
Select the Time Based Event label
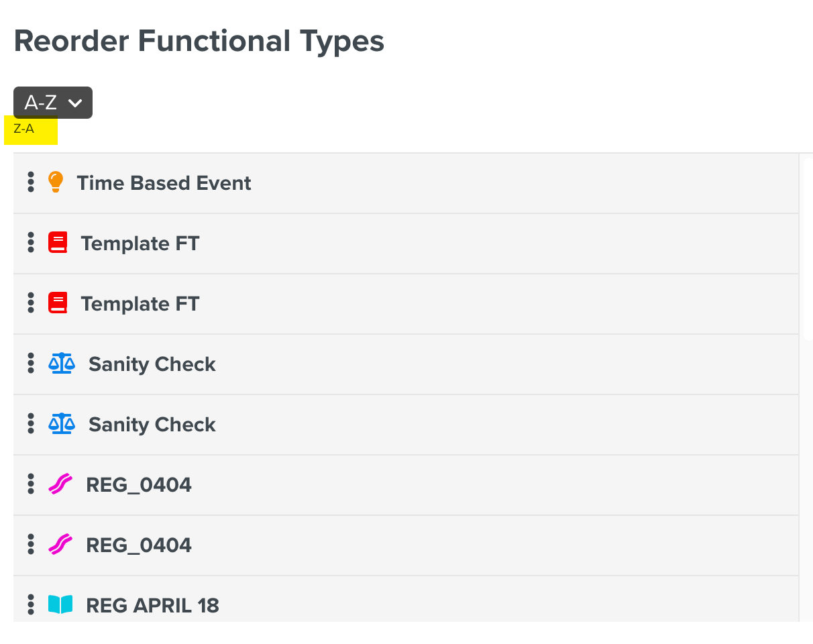tap(164, 183)
